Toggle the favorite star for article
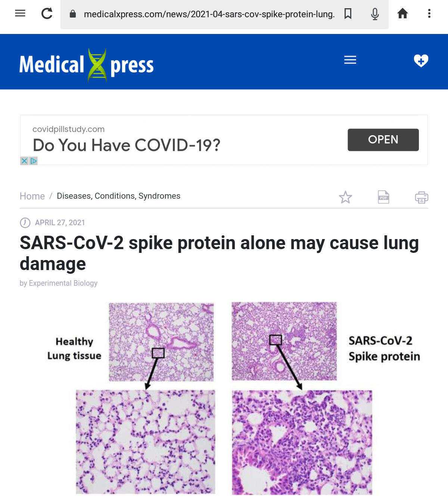The image size is (448, 502). (345, 197)
